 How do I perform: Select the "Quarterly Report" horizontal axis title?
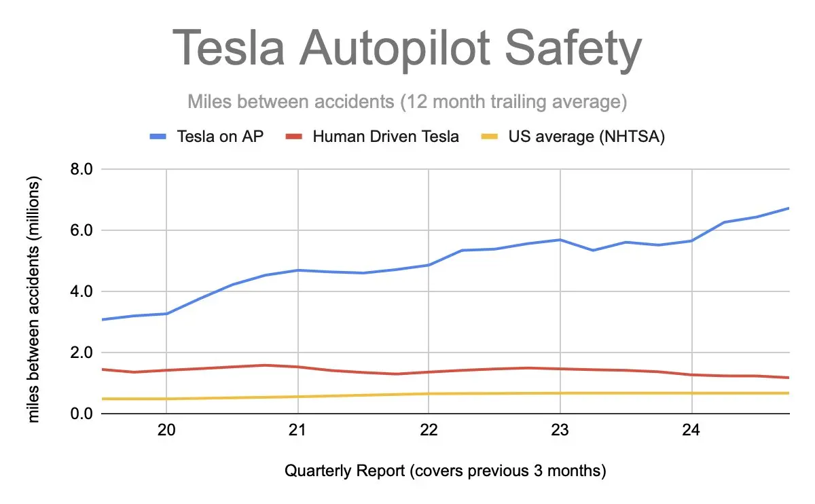445,471
